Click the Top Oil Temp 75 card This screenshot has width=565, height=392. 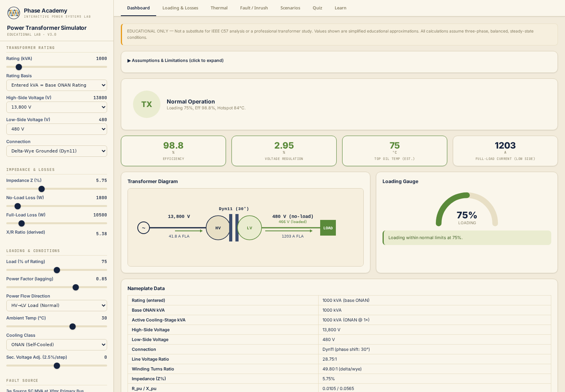tap(395, 151)
